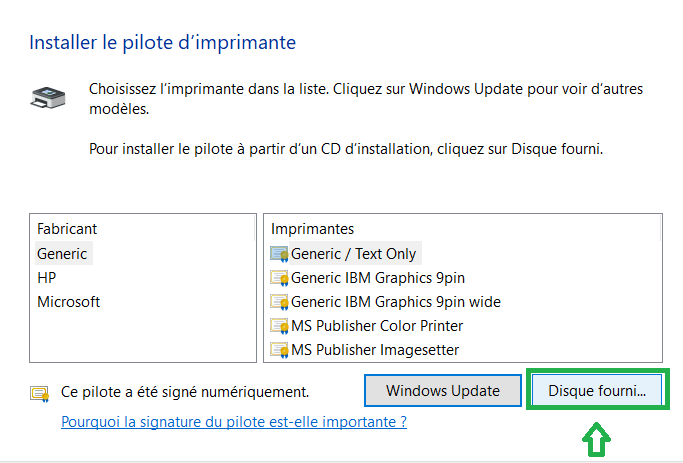The image size is (683, 463).
Task: Open Windows Update for more models
Action: 443,391
